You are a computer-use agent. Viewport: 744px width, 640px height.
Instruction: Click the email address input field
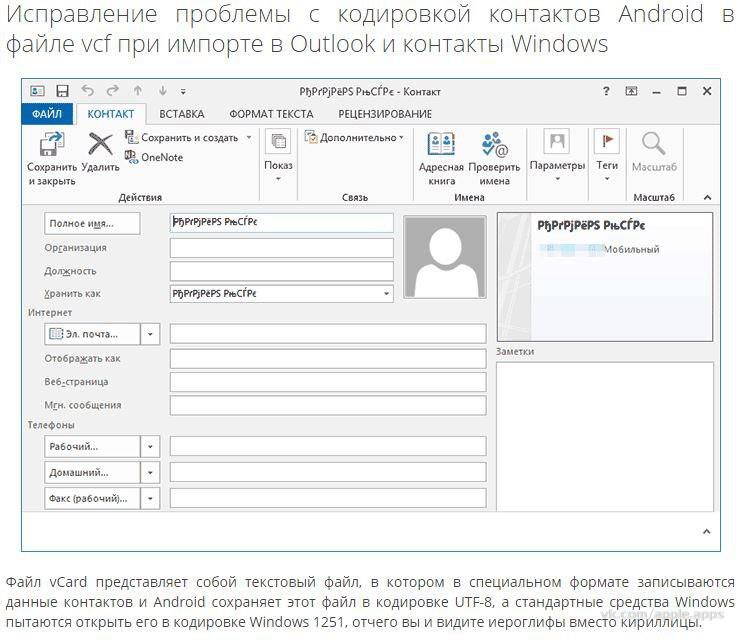pos(328,334)
